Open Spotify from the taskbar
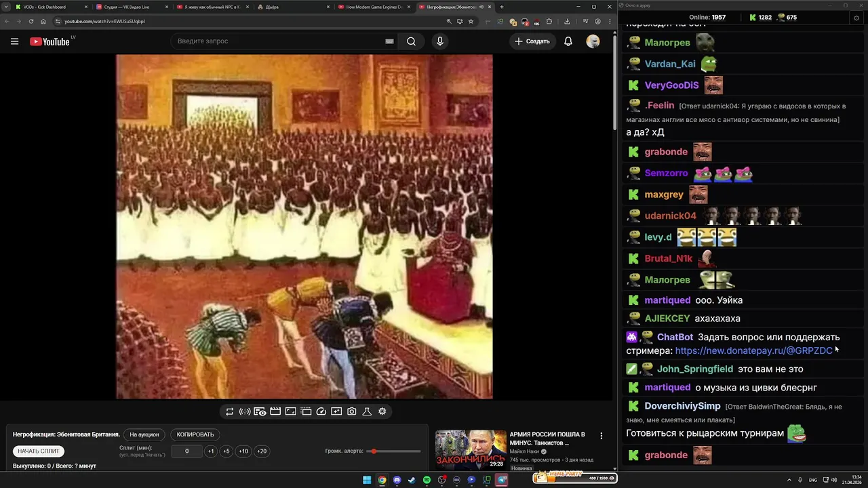Screen dimensions: 868x488 pyautogui.click(x=427, y=480)
